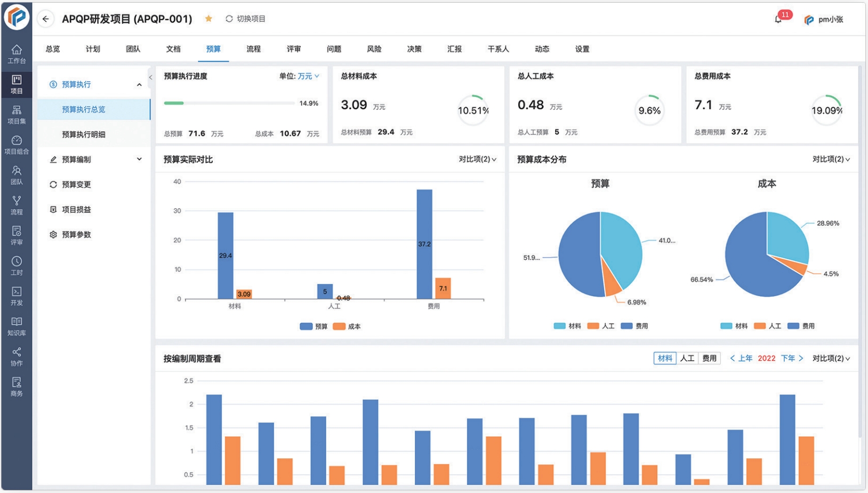868x493 pixels.
Task: Switch to the 风险 tab
Action: pyautogui.click(x=374, y=49)
